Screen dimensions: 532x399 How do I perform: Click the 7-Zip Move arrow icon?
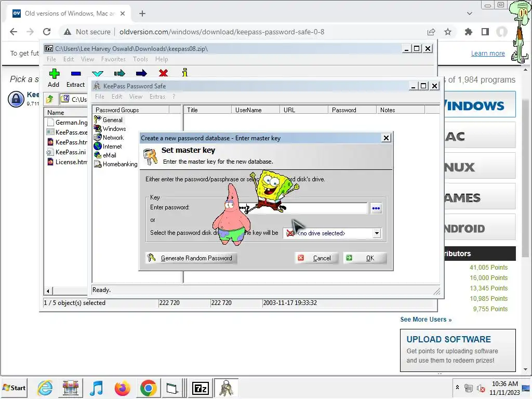141,73
